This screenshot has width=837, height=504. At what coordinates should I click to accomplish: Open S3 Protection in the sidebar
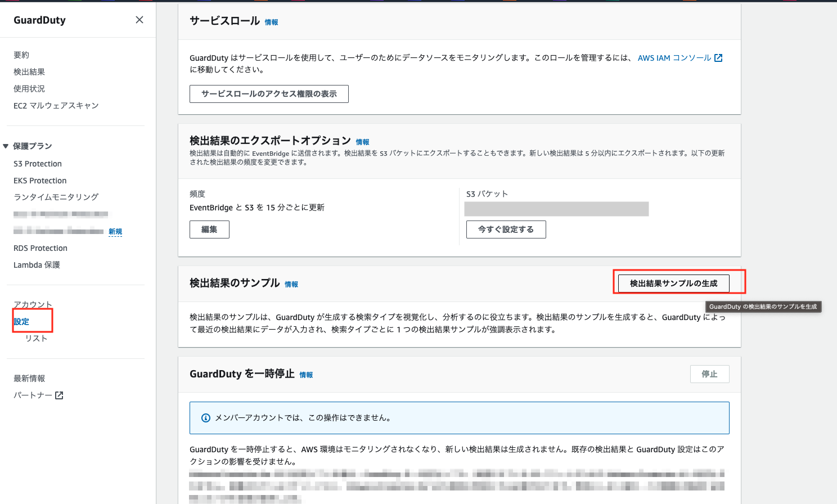[x=38, y=164]
